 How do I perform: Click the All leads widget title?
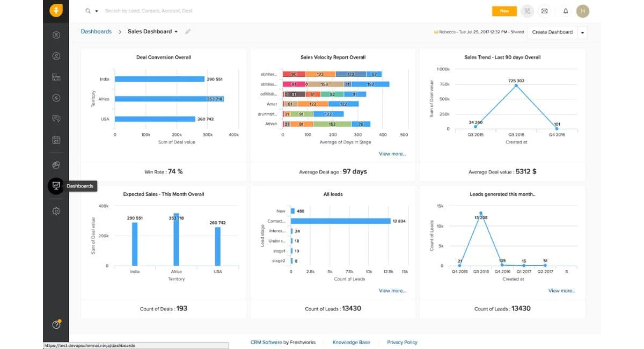(333, 194)
